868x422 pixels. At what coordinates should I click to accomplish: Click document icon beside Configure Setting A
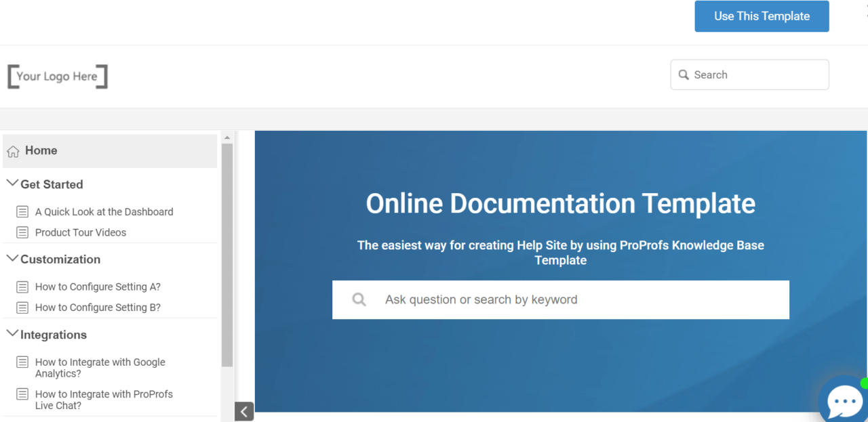click(22, 287)
